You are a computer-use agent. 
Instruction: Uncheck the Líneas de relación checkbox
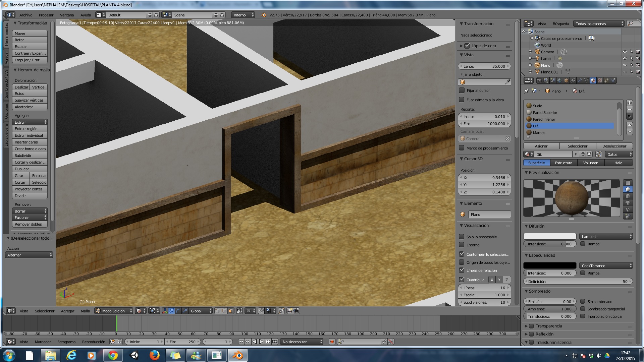tap(462, 270)
